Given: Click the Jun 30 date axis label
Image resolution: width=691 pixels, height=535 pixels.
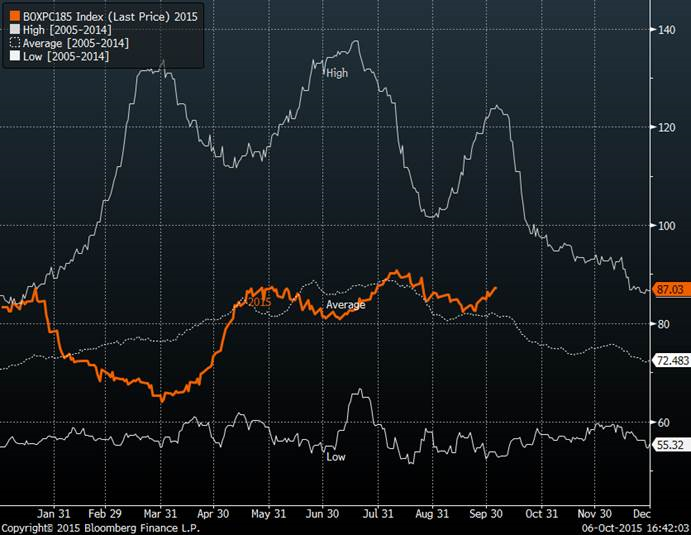Looking at the screenshot, I should (x=322, y=513).
